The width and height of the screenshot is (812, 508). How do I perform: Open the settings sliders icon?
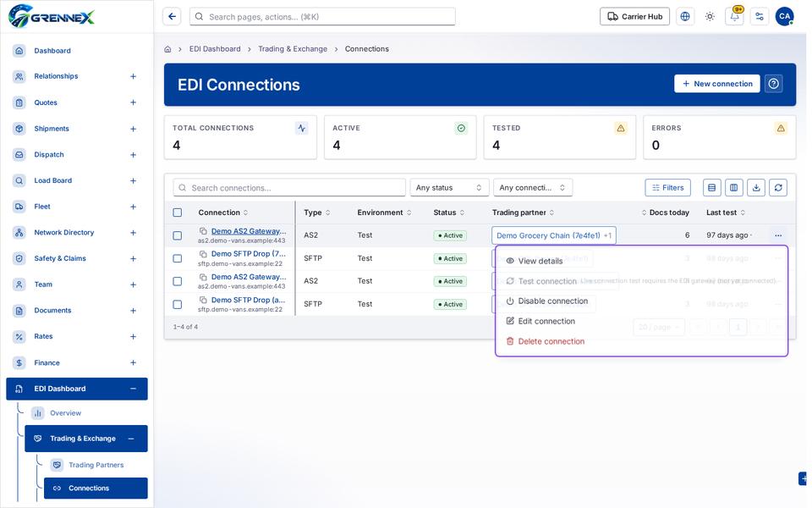760,17
